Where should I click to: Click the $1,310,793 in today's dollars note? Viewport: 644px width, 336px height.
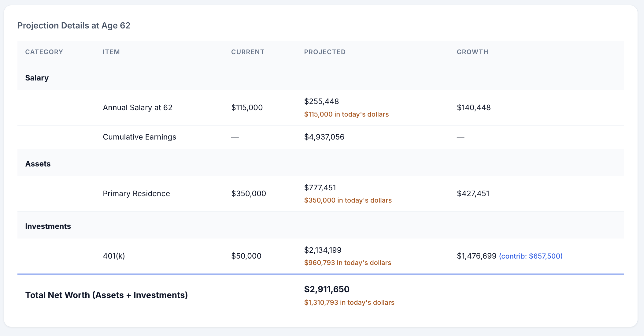[349, 303]
